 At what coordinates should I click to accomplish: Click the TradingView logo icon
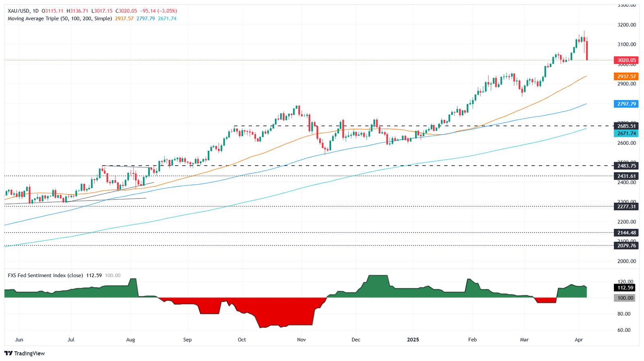pos(8,353)
